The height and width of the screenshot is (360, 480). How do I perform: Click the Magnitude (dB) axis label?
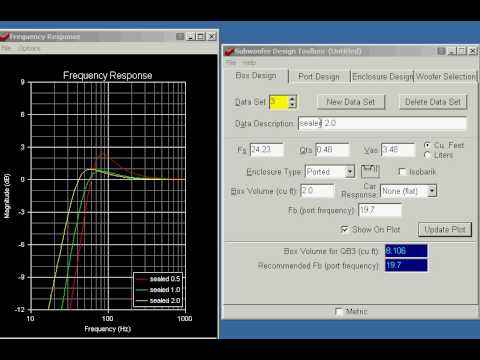[x=7, y=196]
